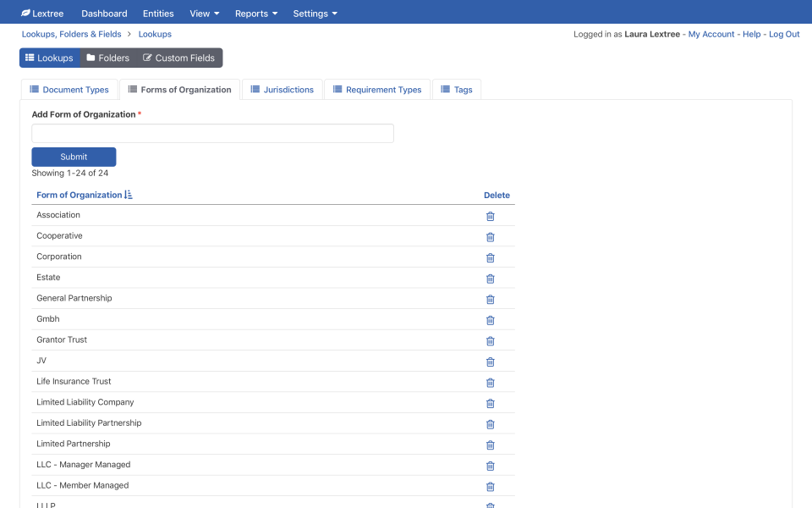Delete the Estate form of organization
812x508 pixels.
490,279
